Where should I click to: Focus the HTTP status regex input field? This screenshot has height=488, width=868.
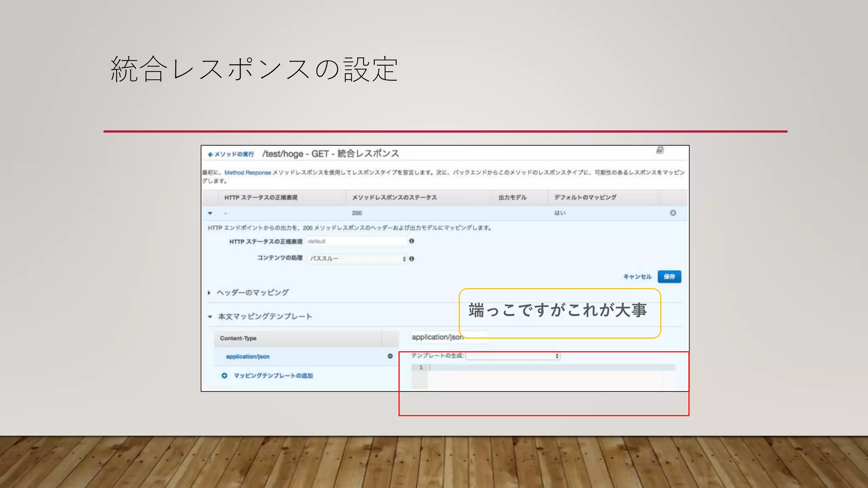coord(357,241)
